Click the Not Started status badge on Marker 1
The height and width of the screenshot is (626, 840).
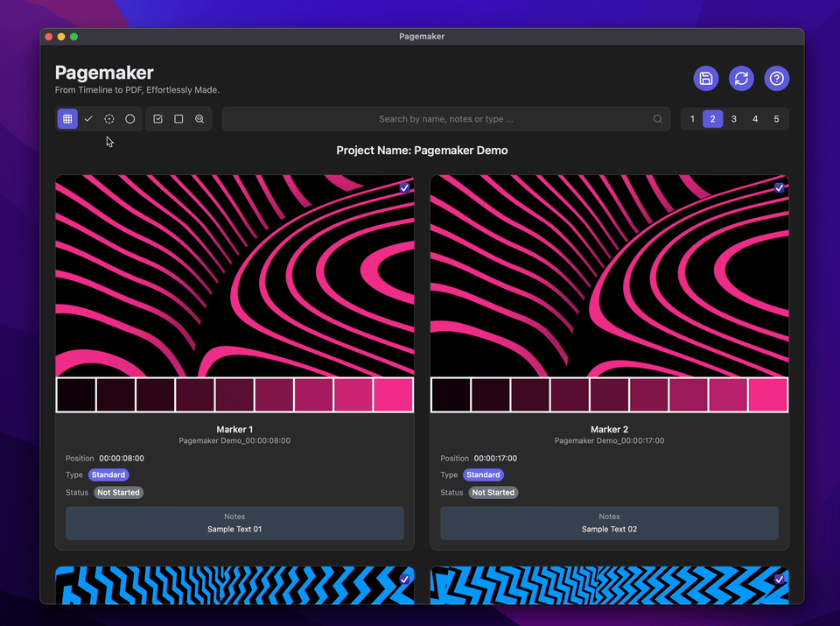[x=118, y=493]
